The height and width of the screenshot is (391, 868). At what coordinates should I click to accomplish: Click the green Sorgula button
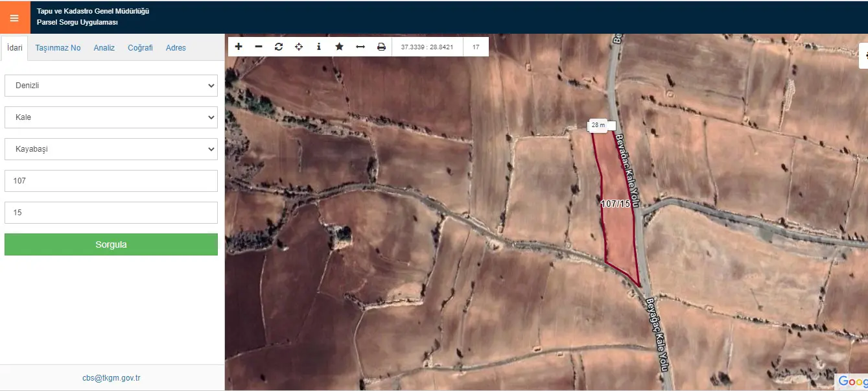[111, 244]
